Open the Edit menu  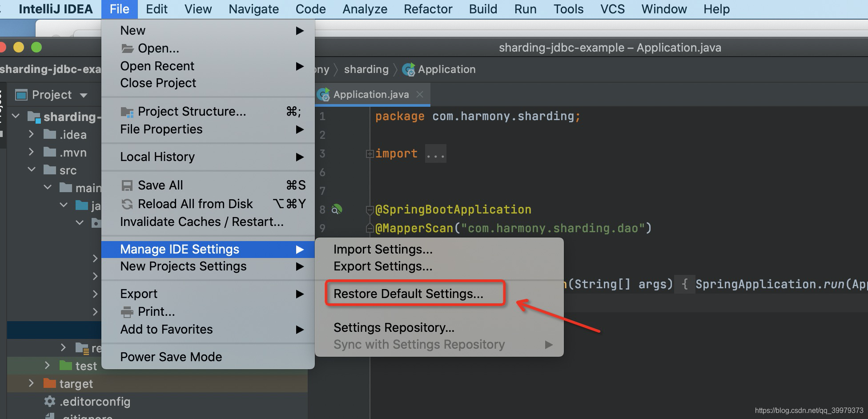(157, 9)
